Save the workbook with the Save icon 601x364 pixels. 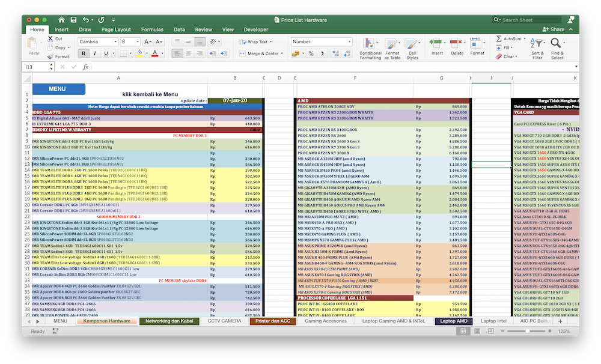(73, 20)
